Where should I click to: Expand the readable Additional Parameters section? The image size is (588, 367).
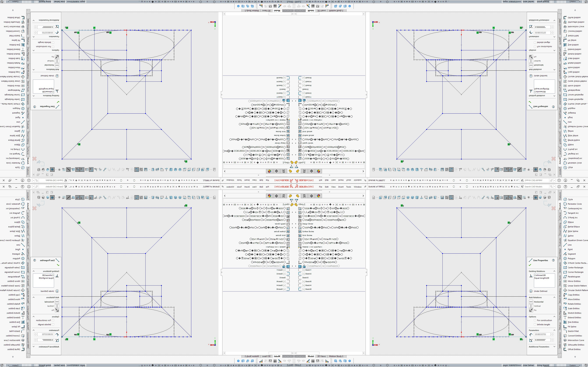[554, 347]
